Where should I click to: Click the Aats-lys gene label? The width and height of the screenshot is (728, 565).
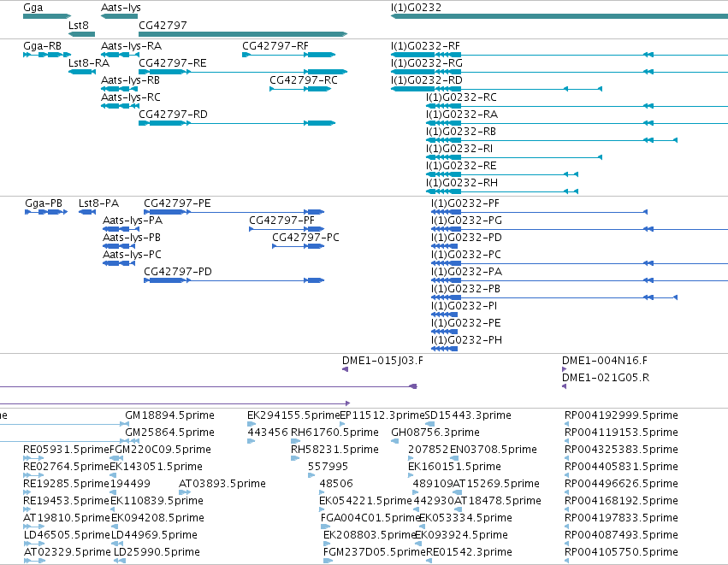pos(121,8)
